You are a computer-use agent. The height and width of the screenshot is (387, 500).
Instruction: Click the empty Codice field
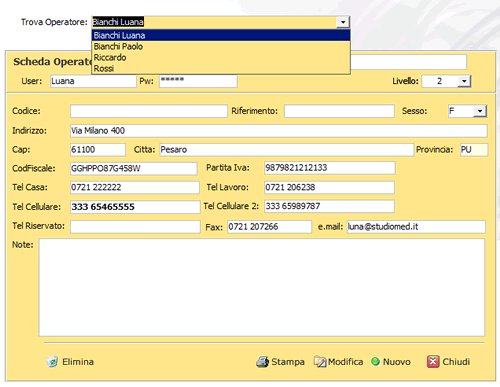[149, 111]
